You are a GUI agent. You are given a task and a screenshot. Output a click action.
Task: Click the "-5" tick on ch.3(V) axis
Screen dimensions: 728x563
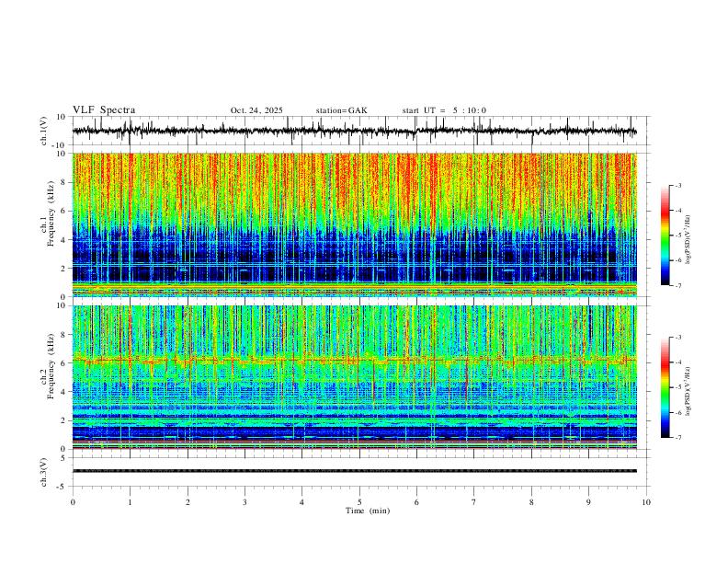point(63,487)
